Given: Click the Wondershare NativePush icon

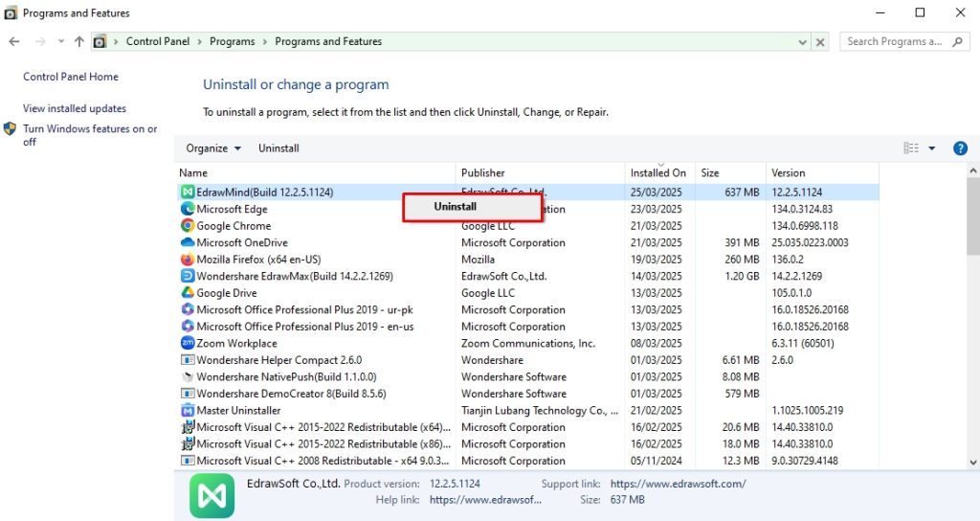Looking at the screenshot, I should [187, 376].
